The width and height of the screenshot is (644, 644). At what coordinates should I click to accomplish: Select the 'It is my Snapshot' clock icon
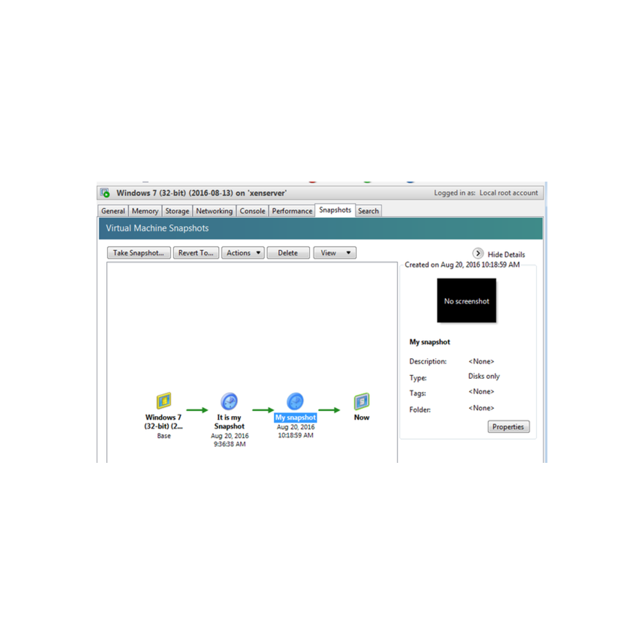229,401
